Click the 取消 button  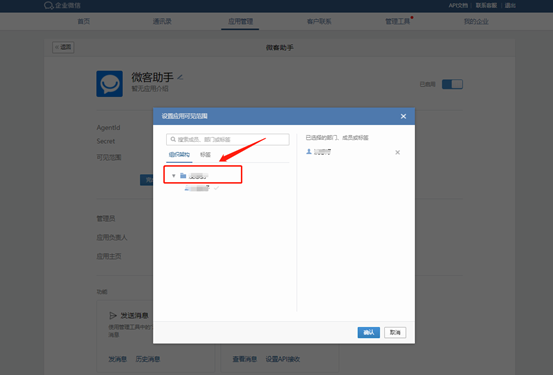coord(395,332)
